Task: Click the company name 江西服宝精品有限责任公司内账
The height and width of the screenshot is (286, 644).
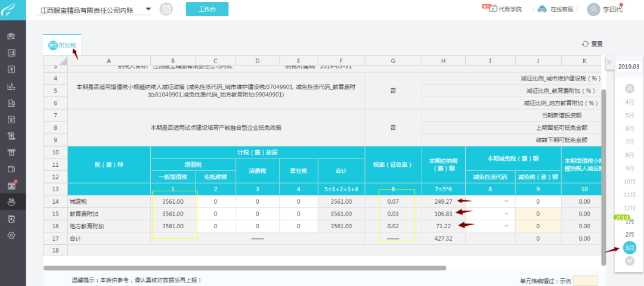Action: [x=87, y=10]
